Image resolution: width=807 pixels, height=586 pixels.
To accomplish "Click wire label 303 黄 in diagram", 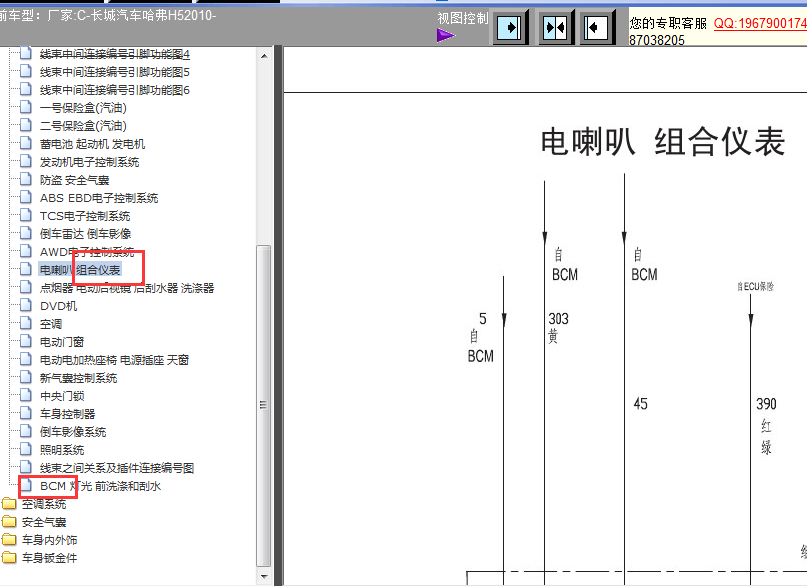I will [558, 327].
